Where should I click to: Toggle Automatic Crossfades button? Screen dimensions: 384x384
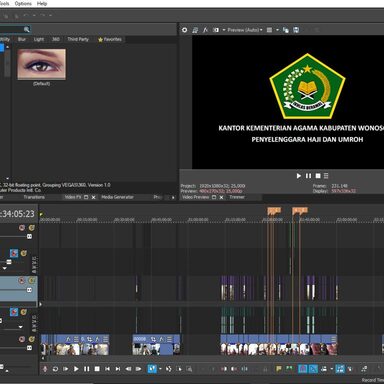[x=313, y=369]
